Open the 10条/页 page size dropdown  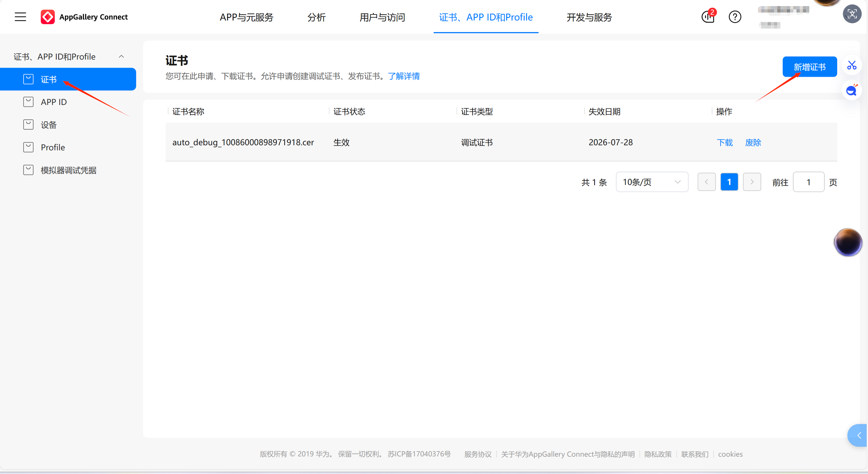(x=652, y=182)
